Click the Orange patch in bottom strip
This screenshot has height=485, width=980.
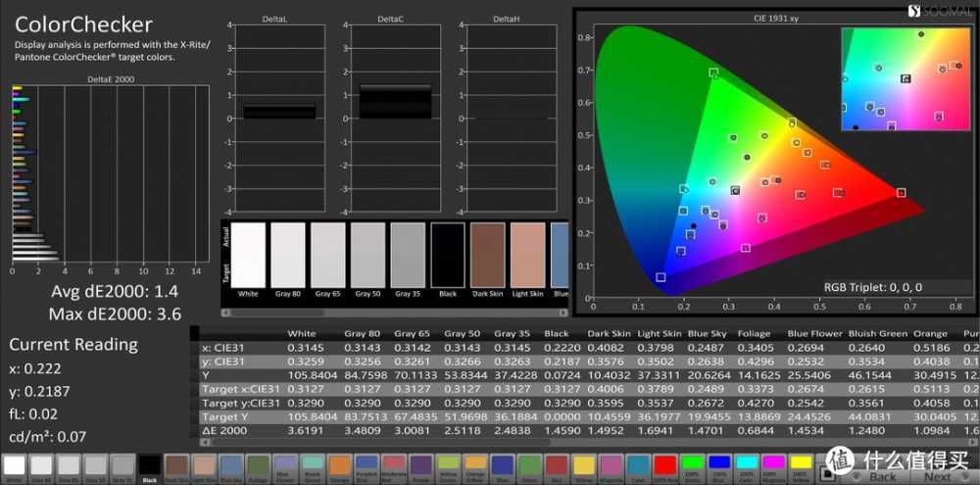337,464
